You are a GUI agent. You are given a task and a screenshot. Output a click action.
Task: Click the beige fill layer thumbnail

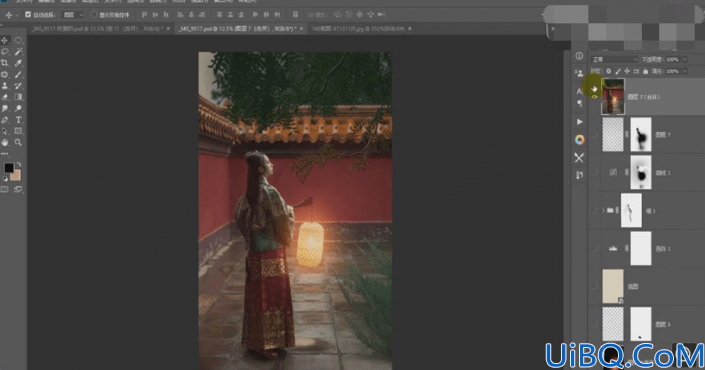click(613, 286)
